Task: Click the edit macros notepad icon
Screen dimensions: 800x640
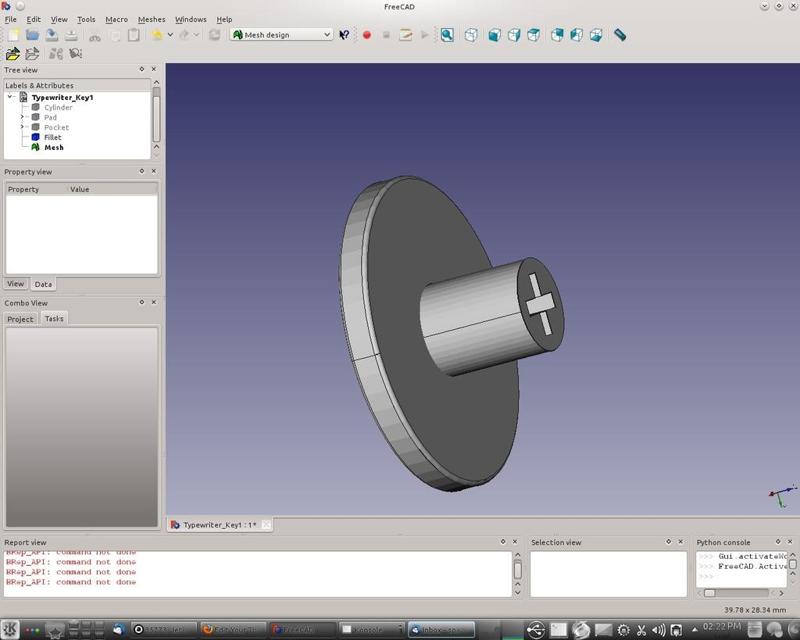Action: (406, 35)
